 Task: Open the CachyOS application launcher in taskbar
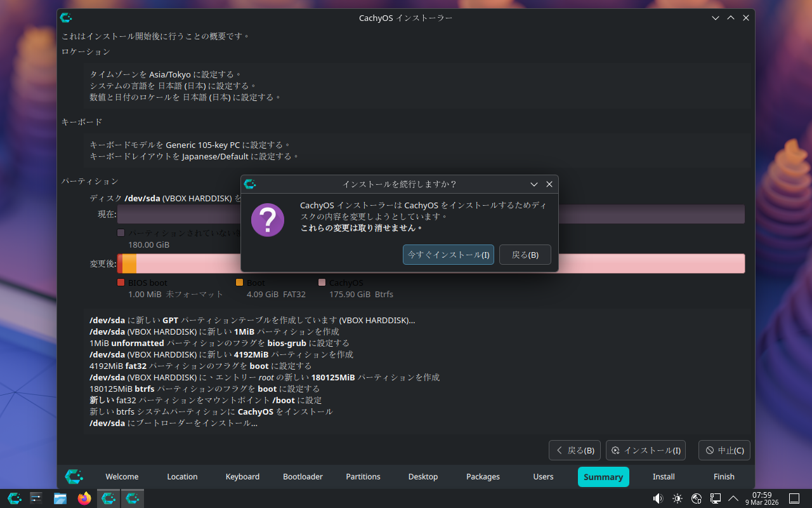click(x=14, y=498)
